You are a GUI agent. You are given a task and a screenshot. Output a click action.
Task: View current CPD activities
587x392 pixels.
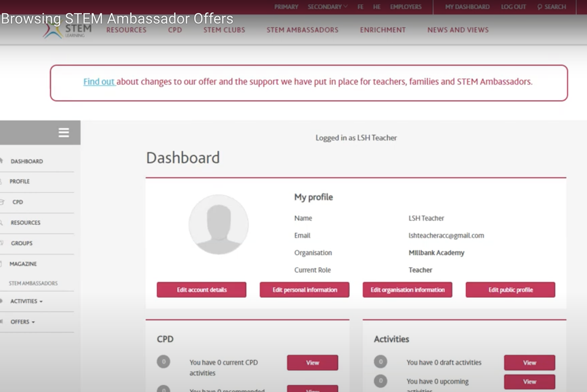pyautogui.click(x=312, y=363)
